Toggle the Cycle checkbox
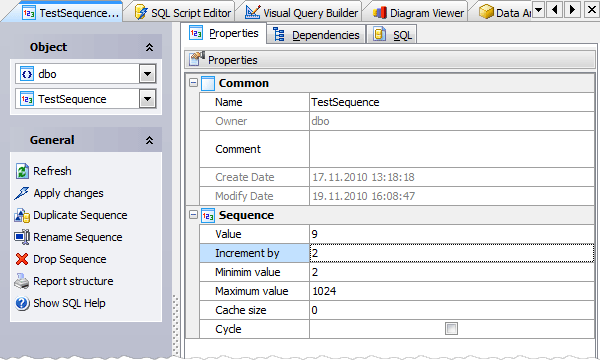600x363 pixels. tap(451, 329)
